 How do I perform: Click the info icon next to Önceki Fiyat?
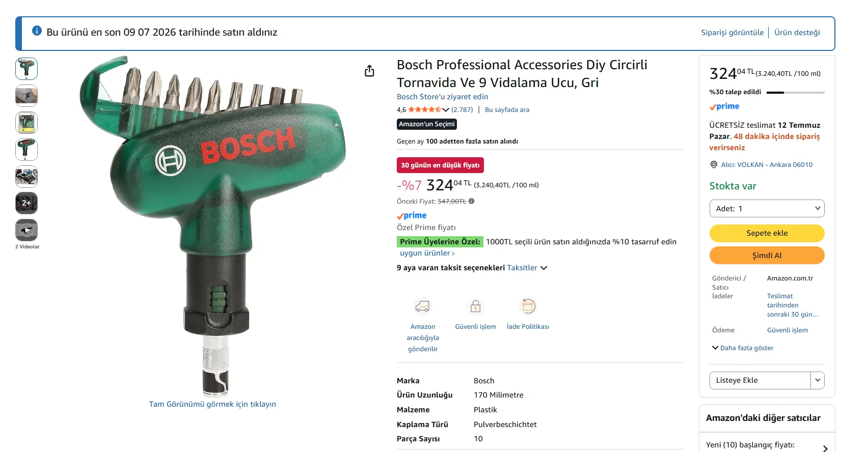tap(471, 201)
